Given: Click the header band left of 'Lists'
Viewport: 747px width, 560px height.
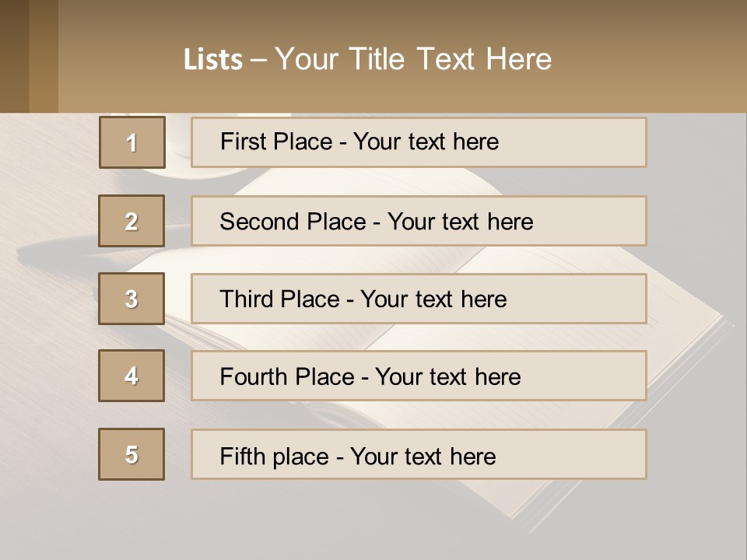Looking at the screenshot, I should (117, 58).
